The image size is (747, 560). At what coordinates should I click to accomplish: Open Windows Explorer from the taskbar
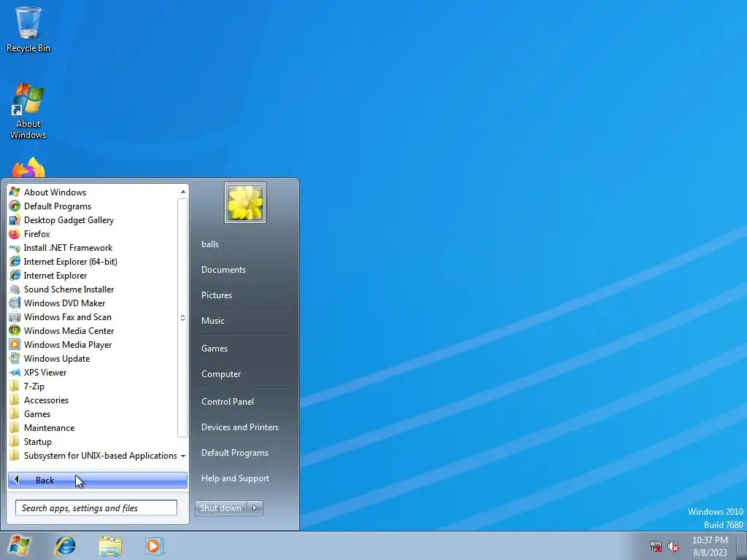(x=110, y=545)
